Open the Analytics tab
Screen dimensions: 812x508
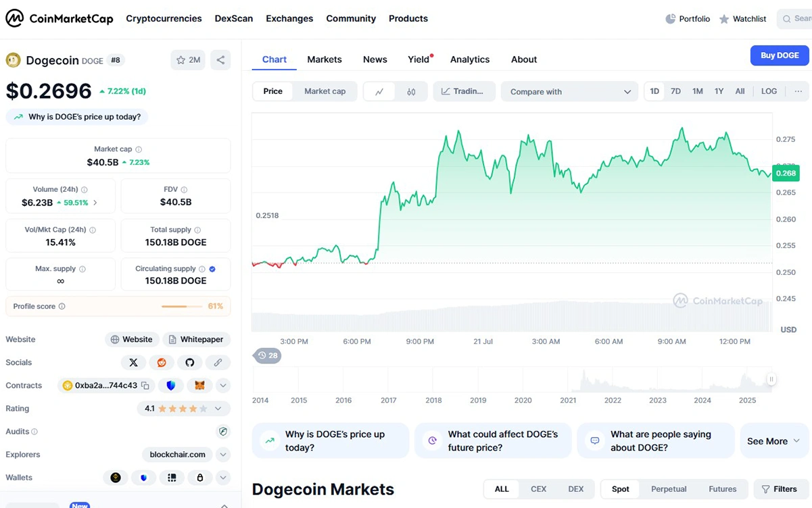[469, 59]
